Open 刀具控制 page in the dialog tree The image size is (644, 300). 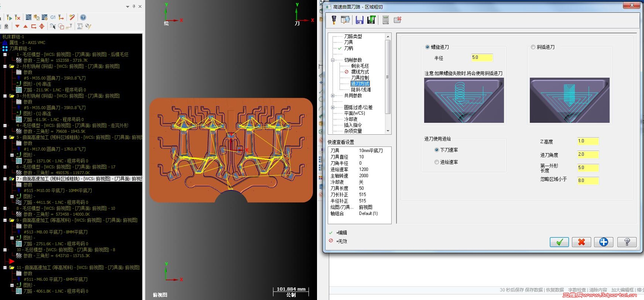pos(360,78)
